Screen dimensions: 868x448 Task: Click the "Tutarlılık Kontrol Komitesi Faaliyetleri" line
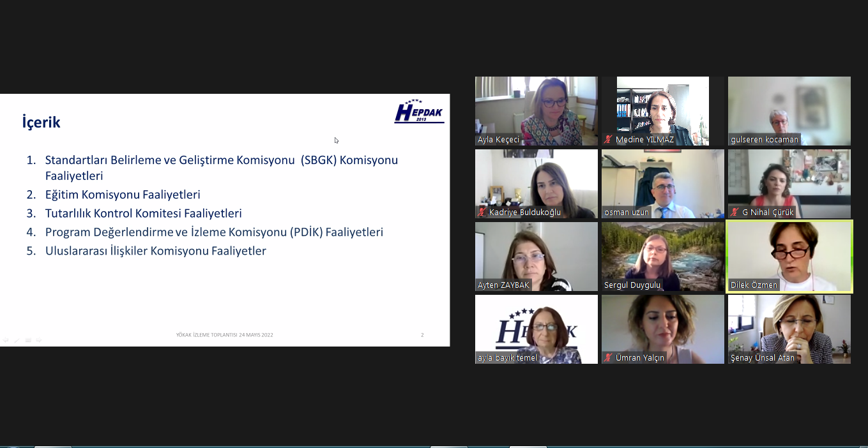point(143,213)
